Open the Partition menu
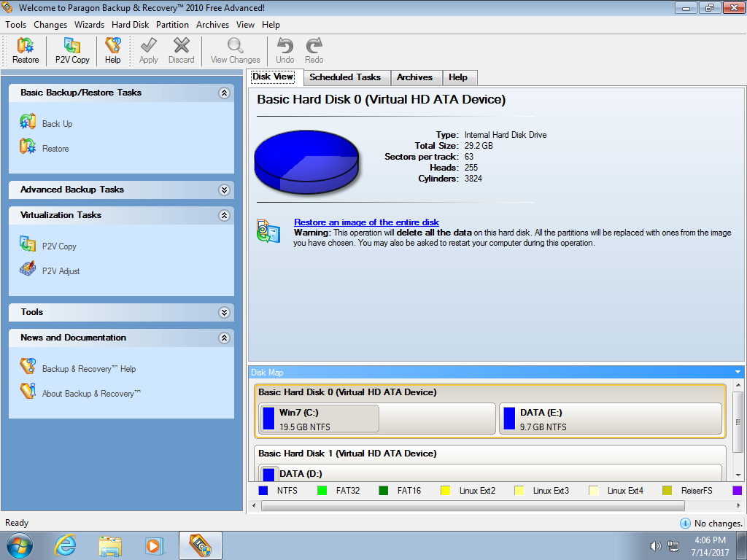 pyautogui.click(x=172, y=25)
